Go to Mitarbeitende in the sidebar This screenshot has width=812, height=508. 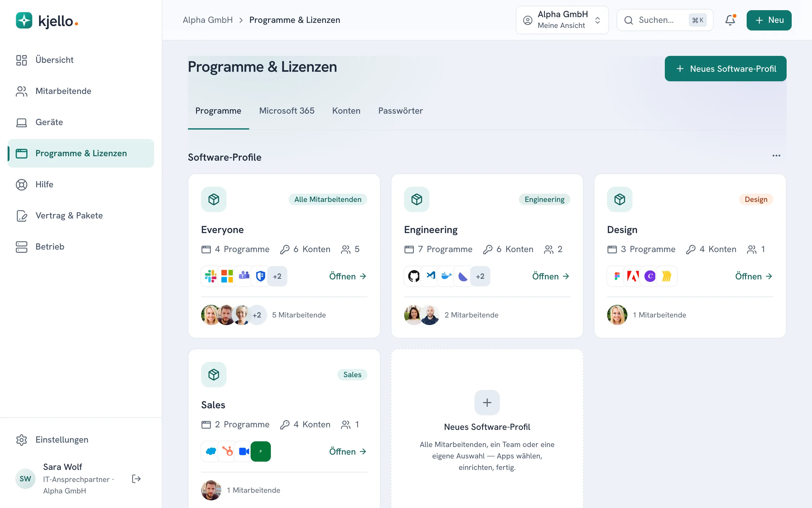pos(81,91)
